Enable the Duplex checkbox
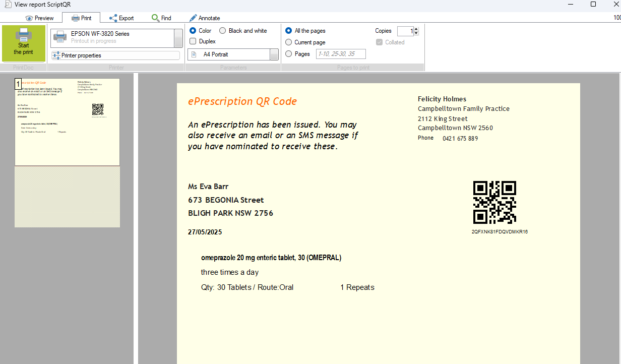 tap(193, 41)
